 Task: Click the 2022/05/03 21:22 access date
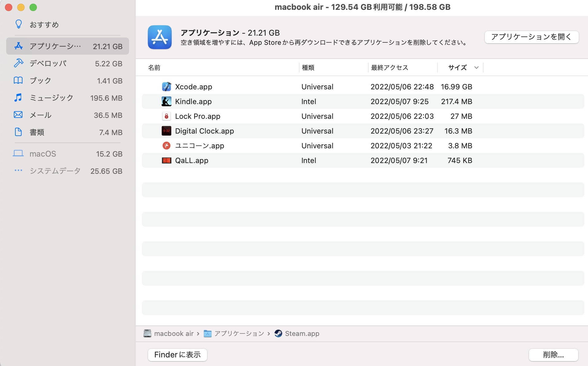tap(401, 146)
